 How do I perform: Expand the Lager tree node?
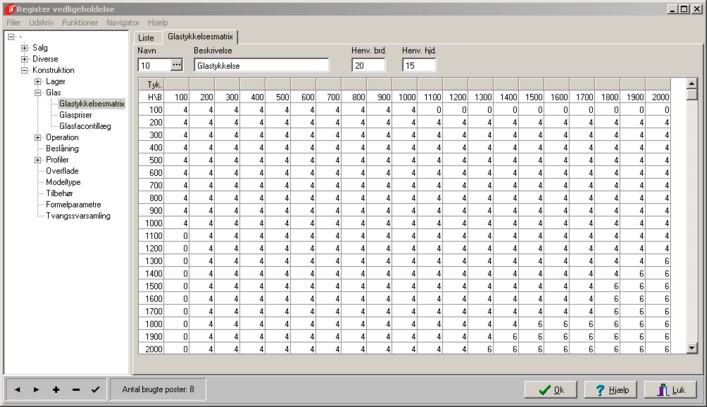point(37,82)
